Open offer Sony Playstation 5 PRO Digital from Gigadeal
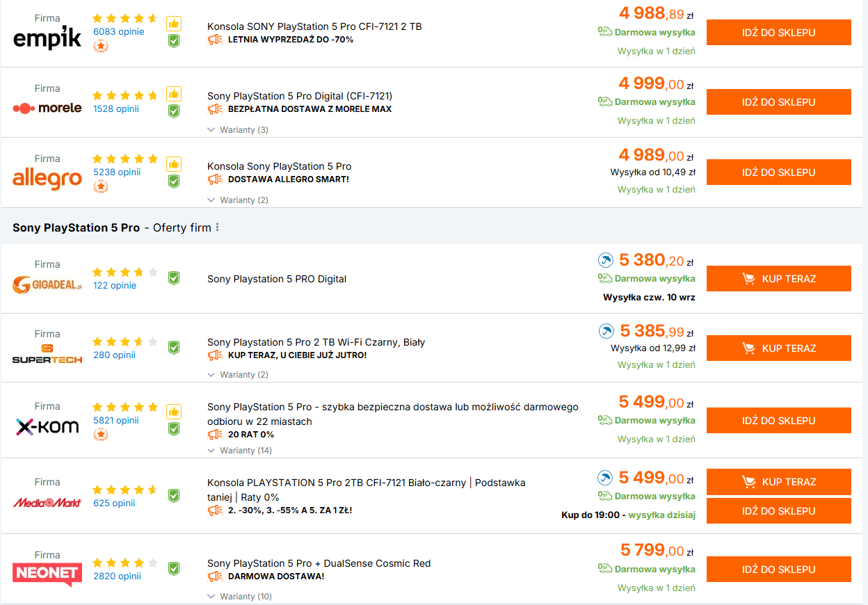Viewport: 868px width, 605px height. pyautogui.click(x=277, y=279)
